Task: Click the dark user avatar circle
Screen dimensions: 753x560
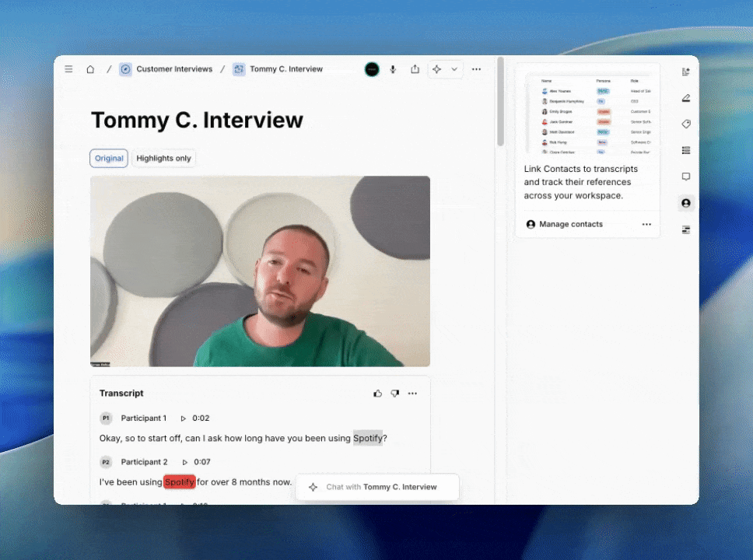Action: click(372, 69)
